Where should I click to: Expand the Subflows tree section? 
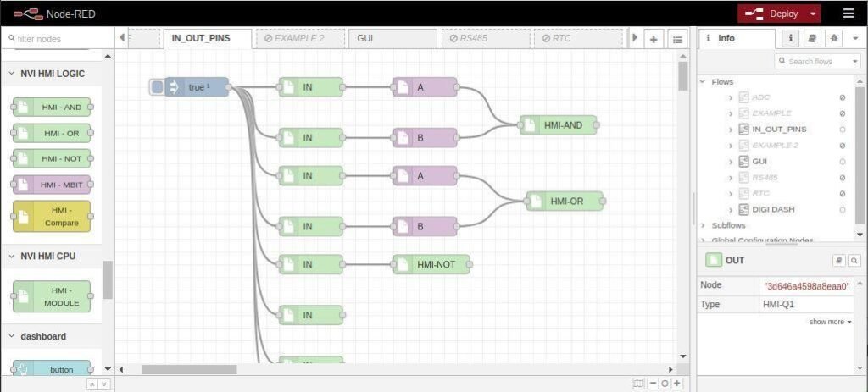coord(703,225)
